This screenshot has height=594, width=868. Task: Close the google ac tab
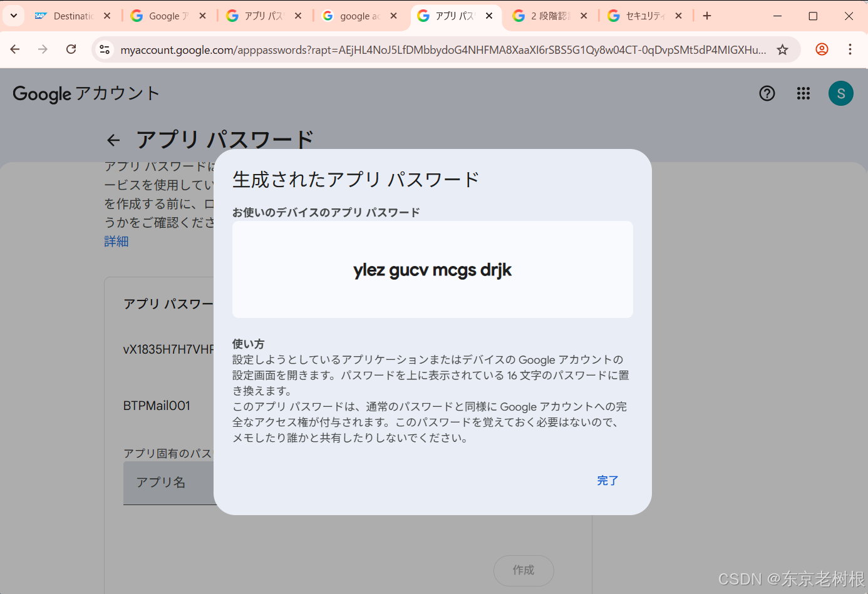coord(393,16)
